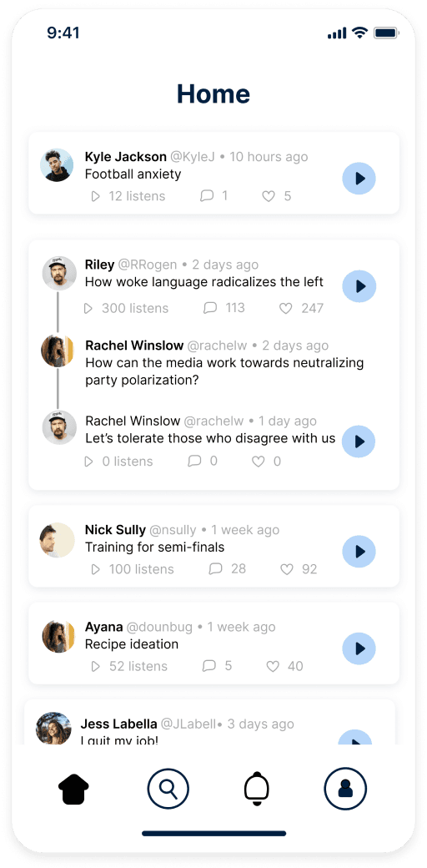Like Riley's post showing 247 hearts
This screenshot has height=868, width=427.
pos(285,308)
